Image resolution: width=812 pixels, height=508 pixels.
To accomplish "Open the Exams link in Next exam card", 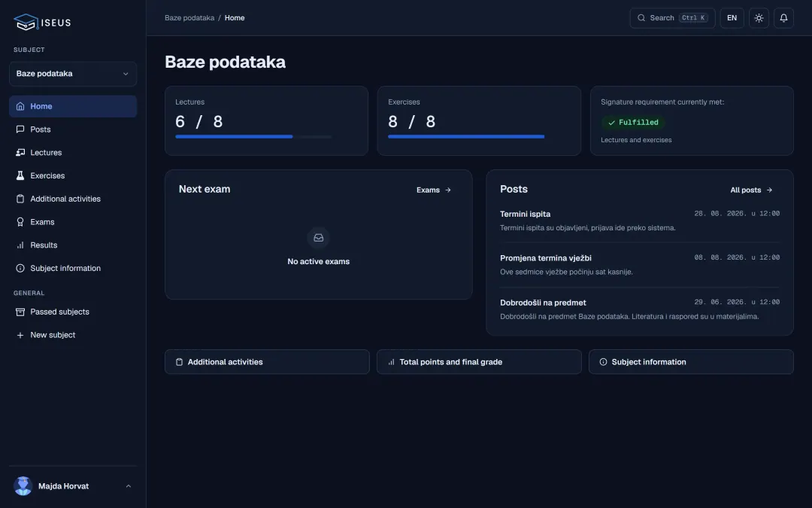I will pyautogui.click(x=434, y=190).
